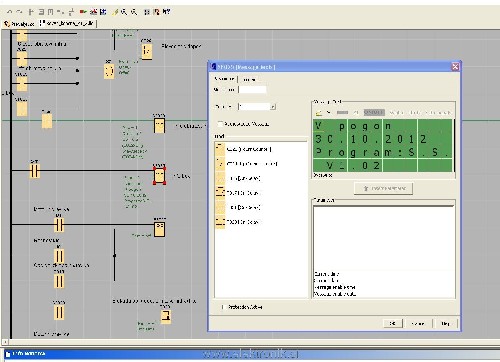Open the second diagram tab above the canvas
This screenshot has height=362, width=500.
(x=68, y=23)
